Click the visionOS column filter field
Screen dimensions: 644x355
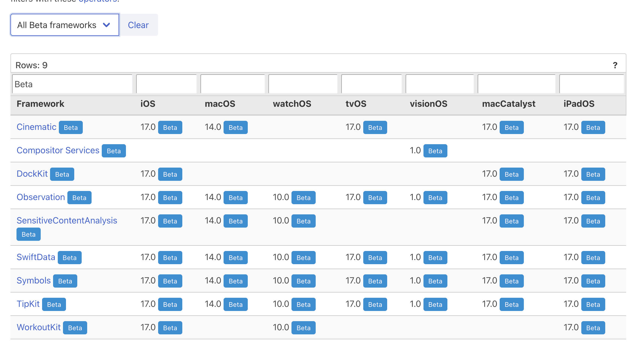pyautogui.click(x=439, y=84)
